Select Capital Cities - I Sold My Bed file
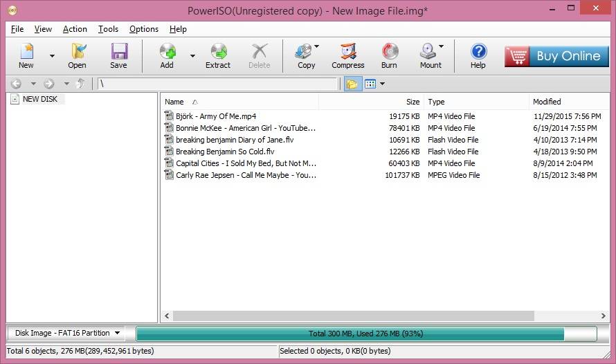Viewport: 616px width, 364px height. pyautogui.click(x=246, y=163)
